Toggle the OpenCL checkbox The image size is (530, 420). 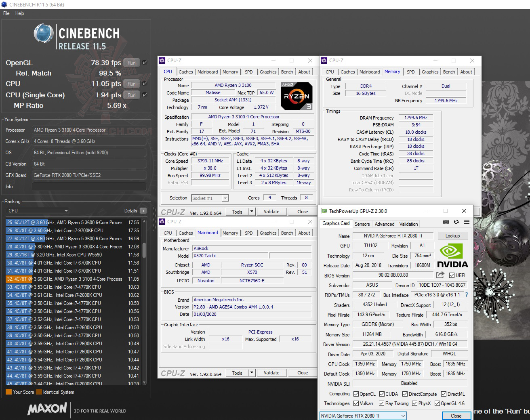point(356,394)
